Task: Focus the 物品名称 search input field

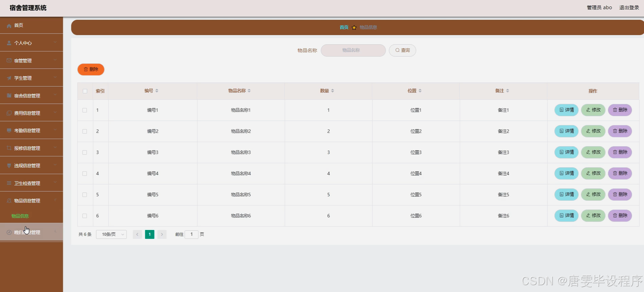Action: tap(353, 50)
